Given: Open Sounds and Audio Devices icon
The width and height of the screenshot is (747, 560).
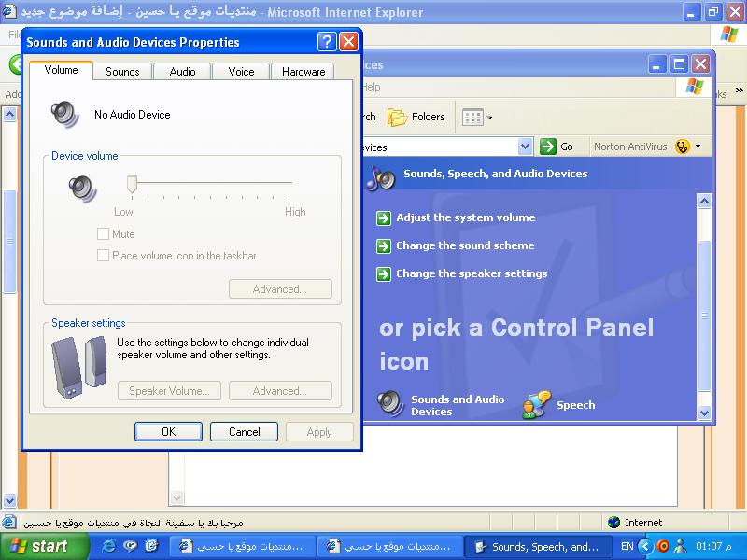Looking at the screenshot, I should tap(391, 404).
